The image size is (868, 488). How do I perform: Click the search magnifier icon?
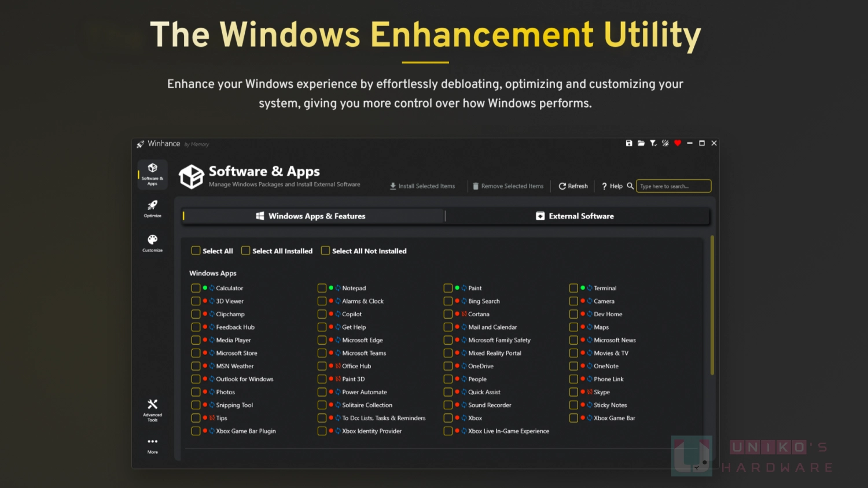(x=630, y=186)
